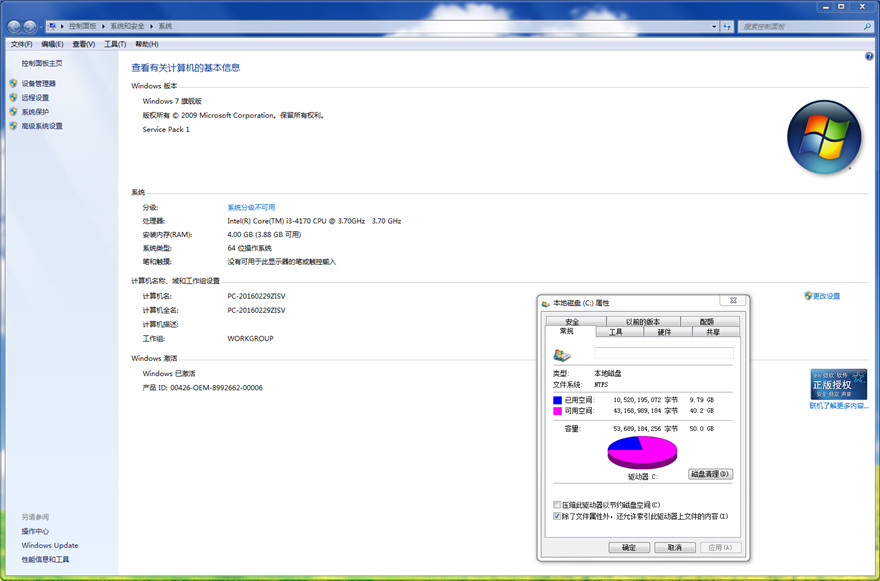Click the computer name PC-20160229ZISV beside 计算机名
Image resolution: width=880 pixels, height=581 pixels.
pos(256,296)
